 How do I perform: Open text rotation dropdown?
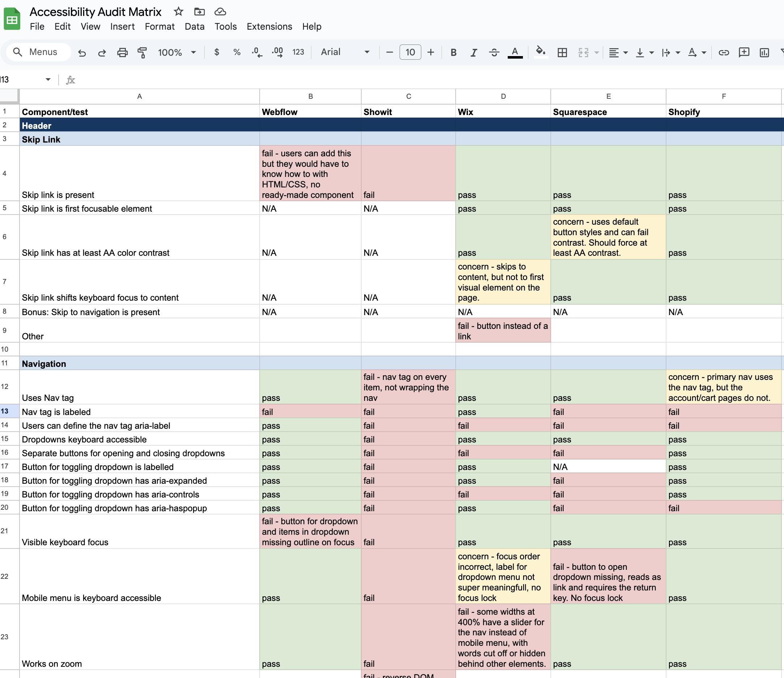pos(697,52)
